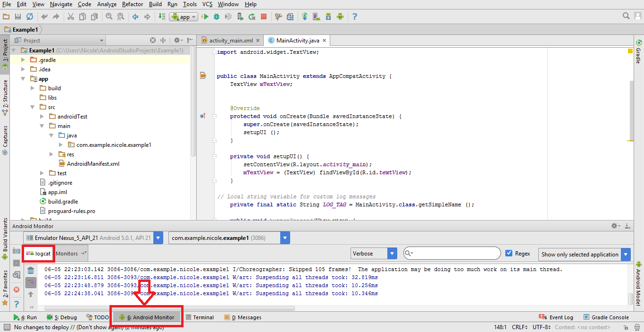Start a Debug session with the bug icon

(x=217, y=17)
